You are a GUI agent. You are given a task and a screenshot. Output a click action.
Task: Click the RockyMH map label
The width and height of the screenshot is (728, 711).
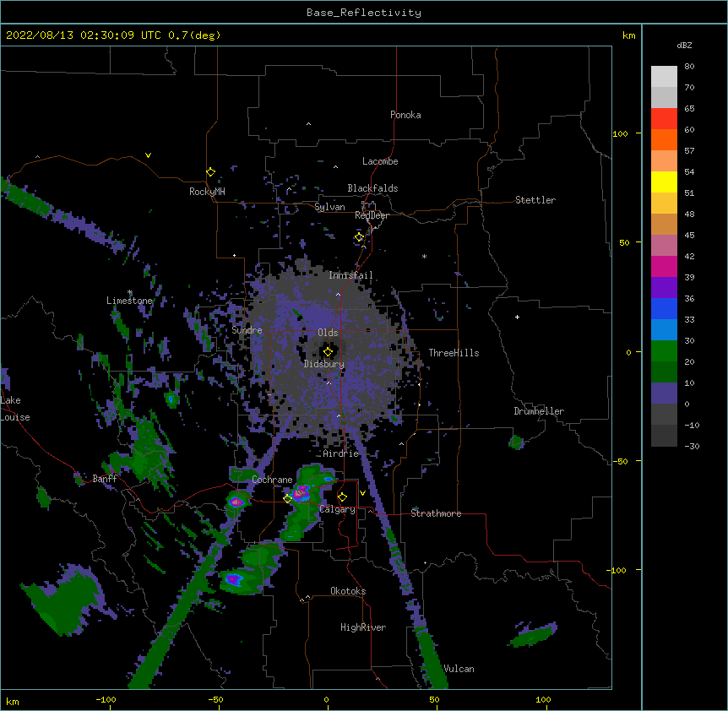(x=207, y=192)
